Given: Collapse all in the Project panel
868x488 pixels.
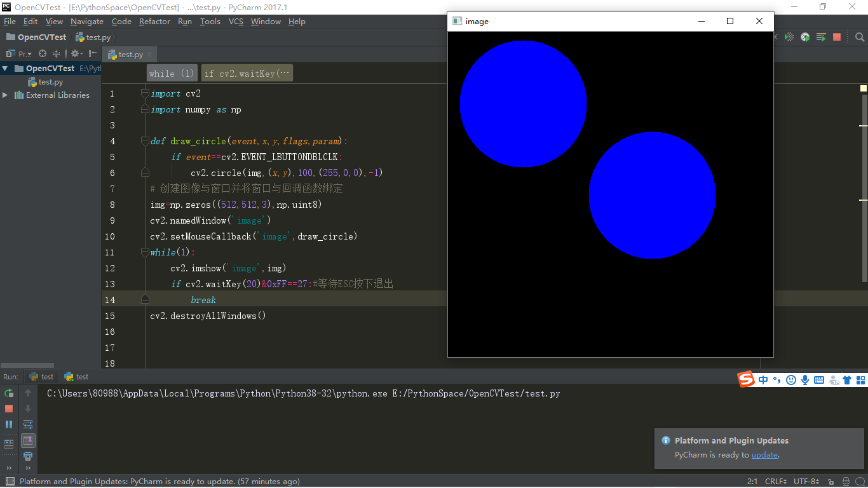Looking at the screenshot, I should (56, 54).
